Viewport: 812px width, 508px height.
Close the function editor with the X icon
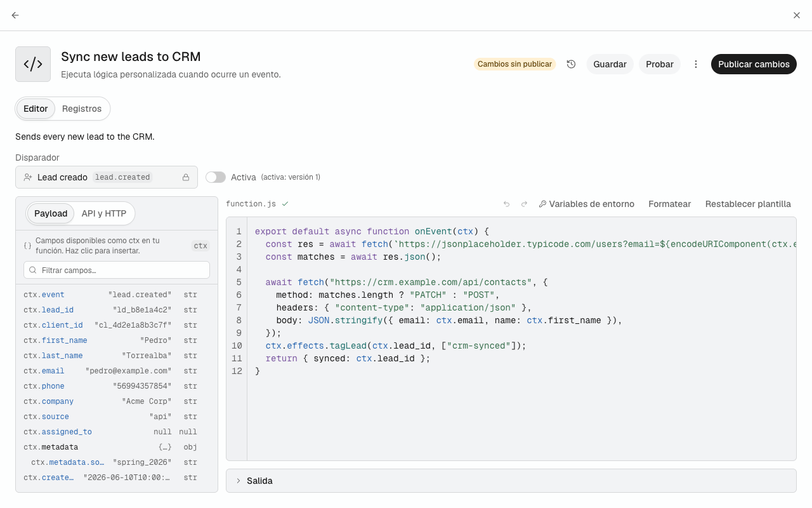(797, 15)
